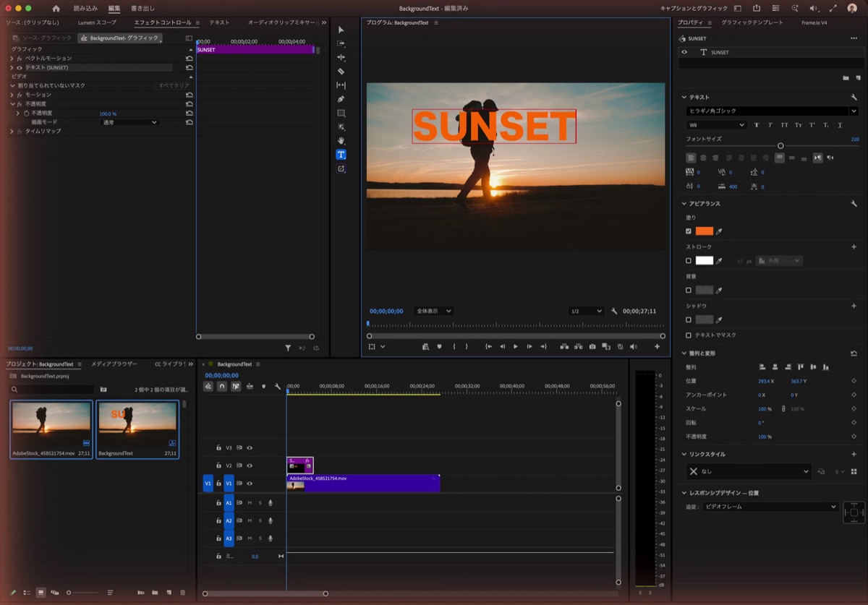Toggle Snap in timeline (magnet icon)
The height and width of the screenshot is (605, 868).
pyautogui.click(x=222, y=387)
